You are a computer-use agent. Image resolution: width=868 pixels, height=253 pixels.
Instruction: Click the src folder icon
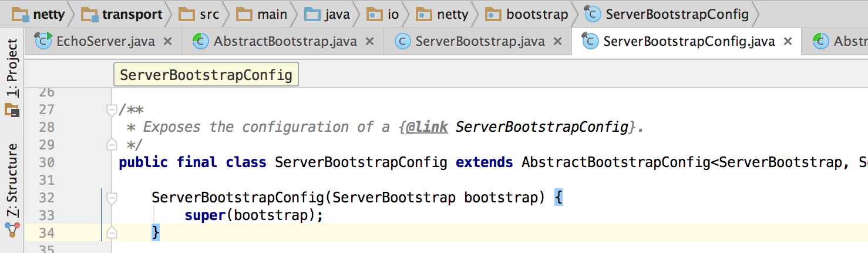point(186,14)
